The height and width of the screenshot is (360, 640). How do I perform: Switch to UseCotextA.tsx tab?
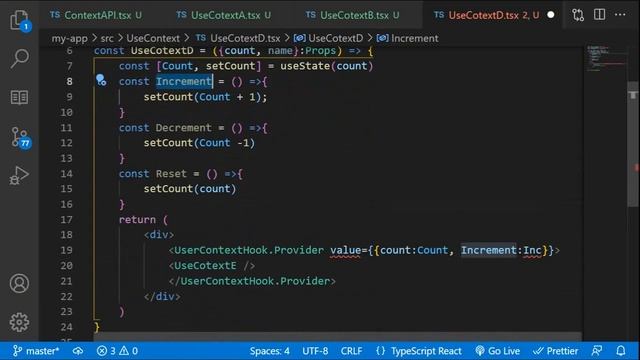(224, 15)
